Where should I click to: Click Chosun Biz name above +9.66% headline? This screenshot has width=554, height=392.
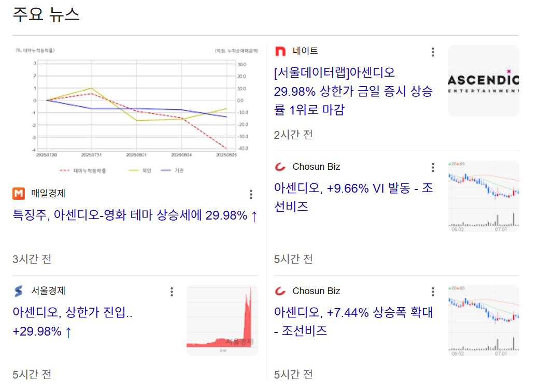click(x=316, y=167)
